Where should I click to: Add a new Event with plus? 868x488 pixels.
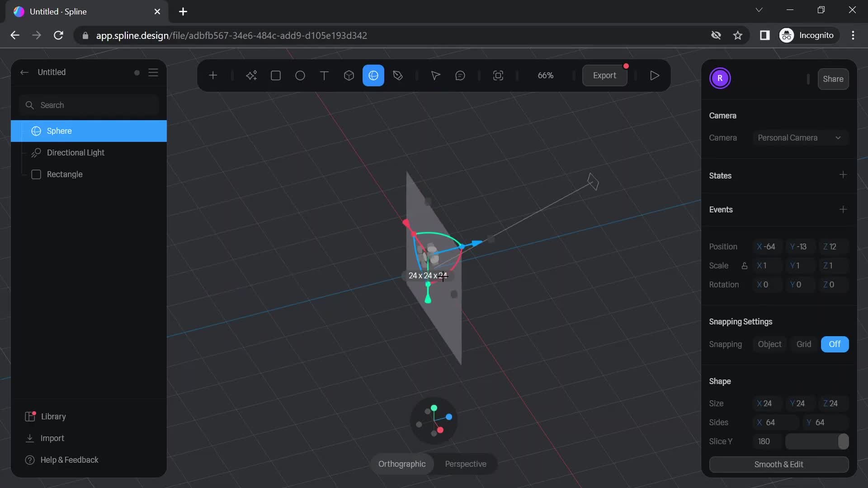[x=843, y=209]
